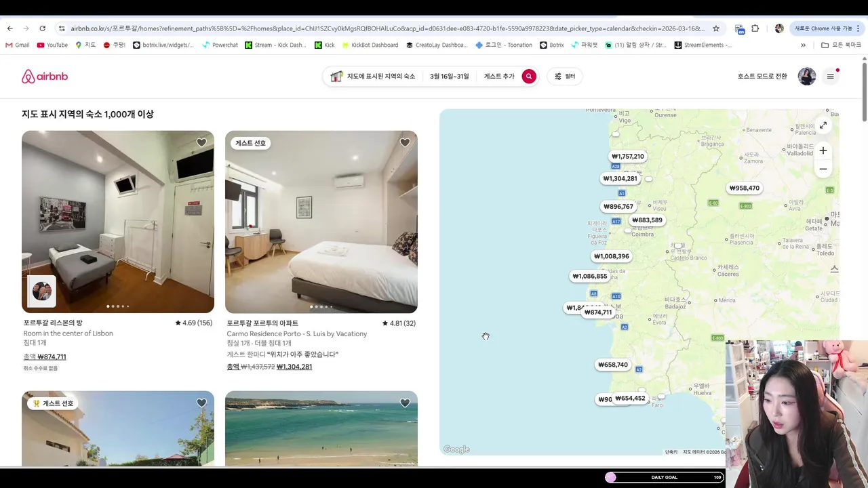The width and height of the screenshot is (868, 488).
Task: Open the Powerchat bookmark
Action: (x=220, y=45)
